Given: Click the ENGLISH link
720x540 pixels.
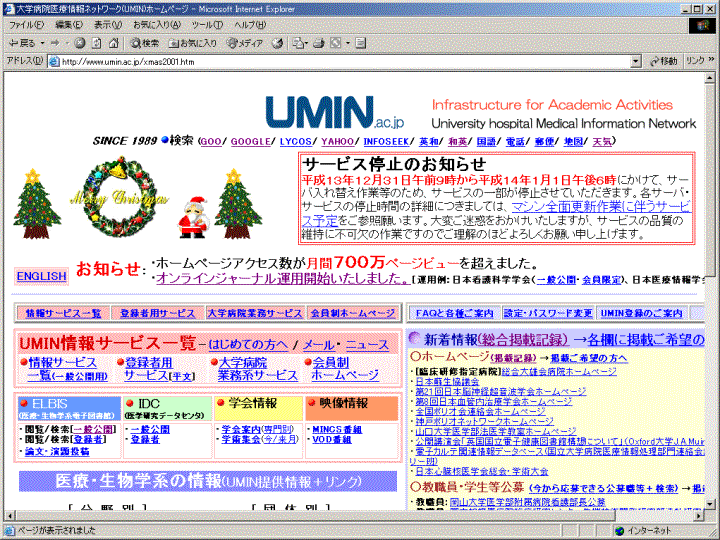Looking at the screenshot, I should pos(41,276).
